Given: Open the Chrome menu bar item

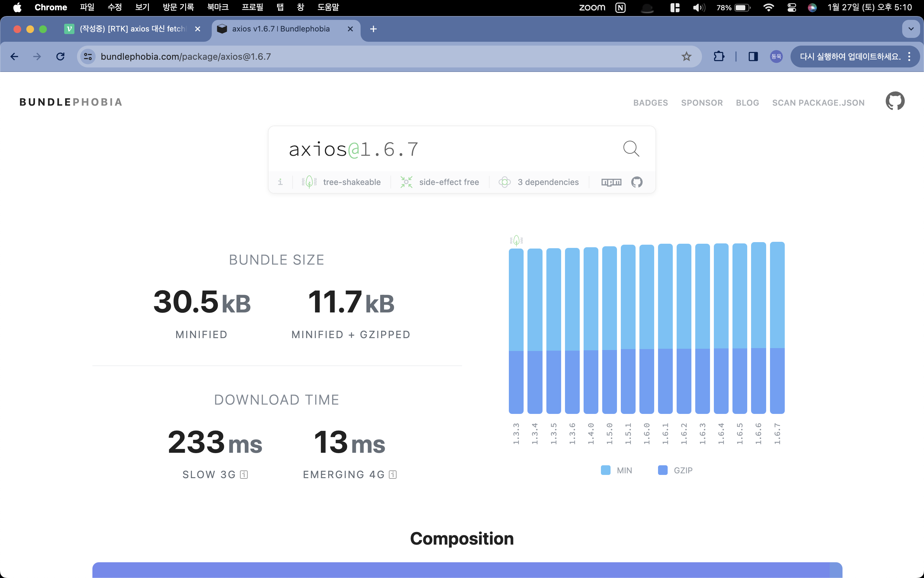Looking at the screenshot, I should [51, 7].
